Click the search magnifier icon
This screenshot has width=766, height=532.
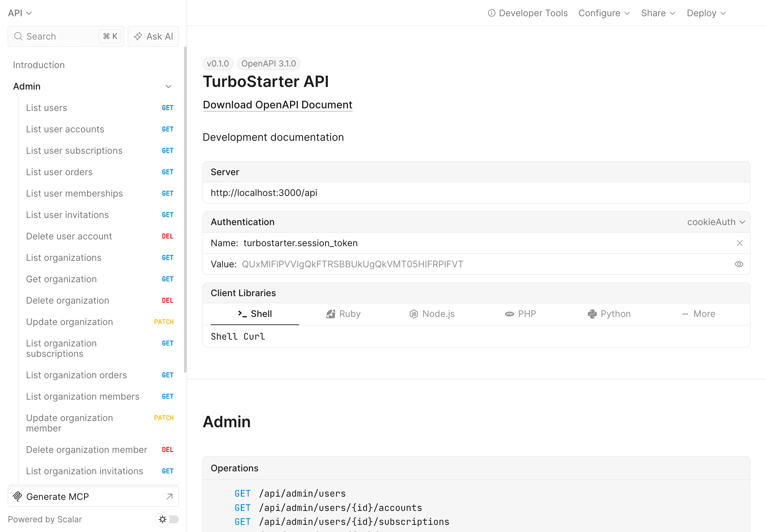pyautogui.click(x=19, y=36)
